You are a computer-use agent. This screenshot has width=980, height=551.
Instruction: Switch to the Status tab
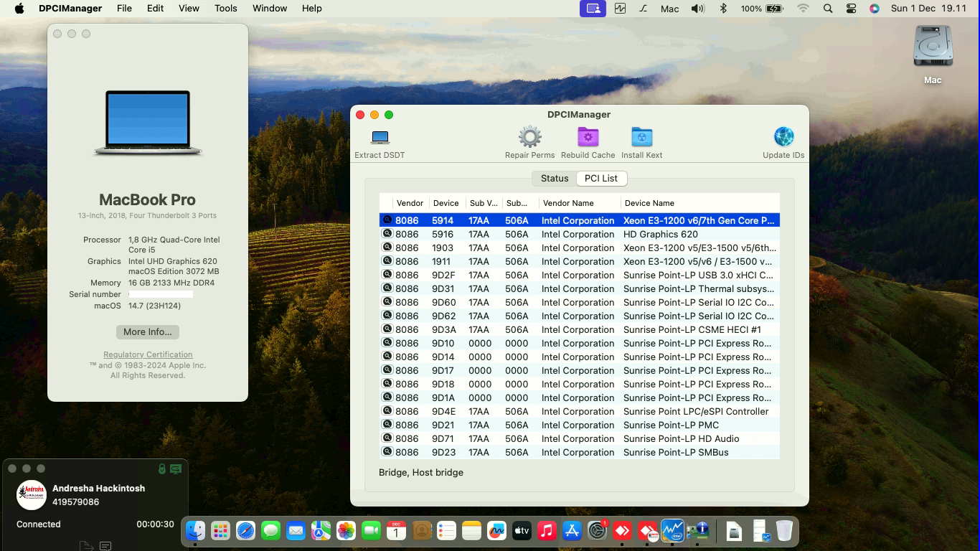[x=554, y=178]
